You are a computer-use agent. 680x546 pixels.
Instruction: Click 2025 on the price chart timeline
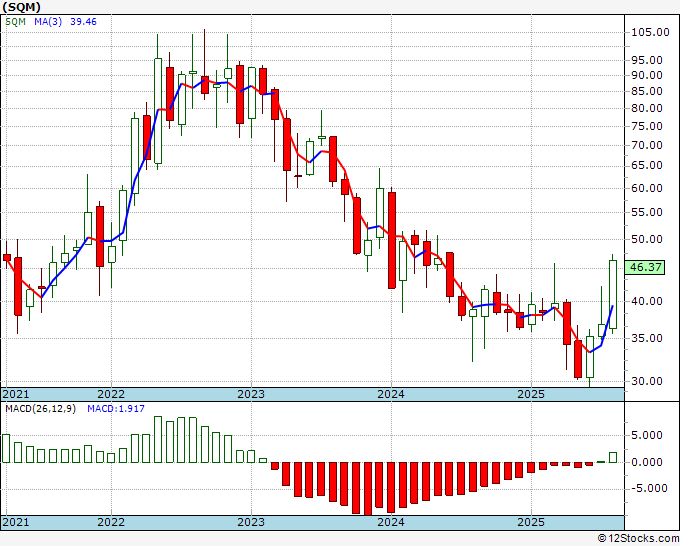(x=531, y=394)
